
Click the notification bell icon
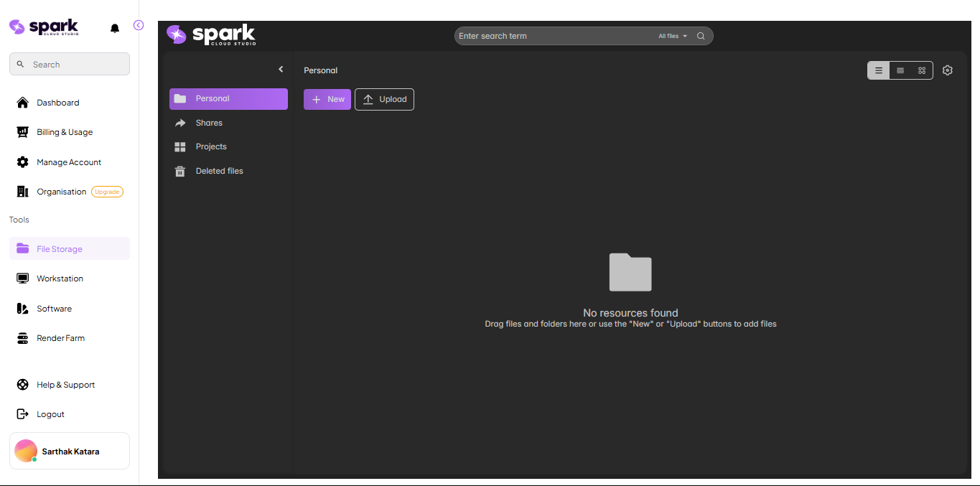(115, 27)
